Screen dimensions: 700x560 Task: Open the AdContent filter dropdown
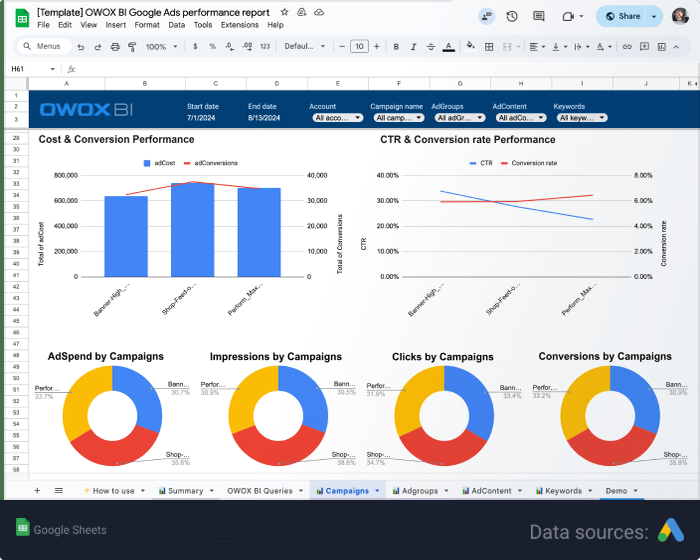tap(521, 118)
